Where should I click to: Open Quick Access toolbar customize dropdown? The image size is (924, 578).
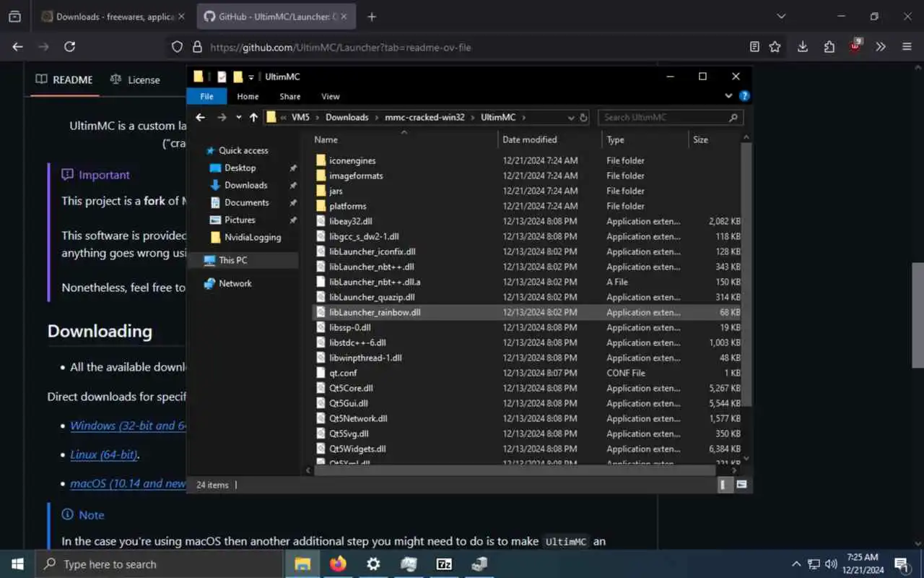pyautogui.click(x=251, y=77)
